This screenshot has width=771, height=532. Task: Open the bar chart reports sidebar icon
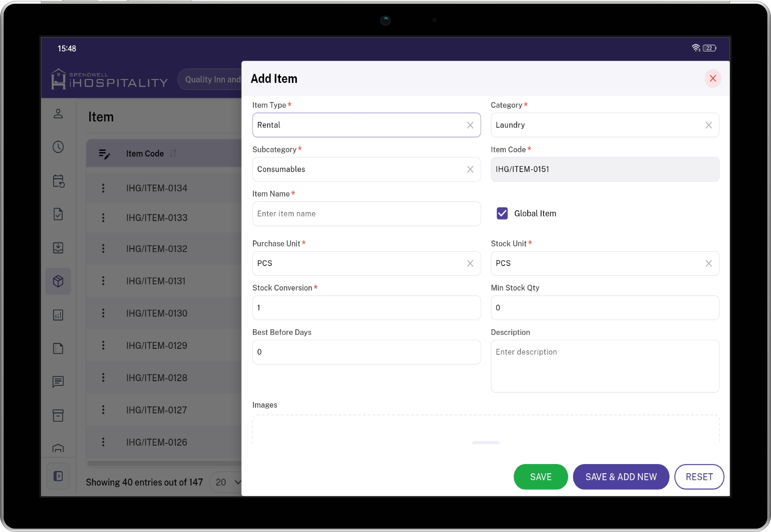(58, 315)
